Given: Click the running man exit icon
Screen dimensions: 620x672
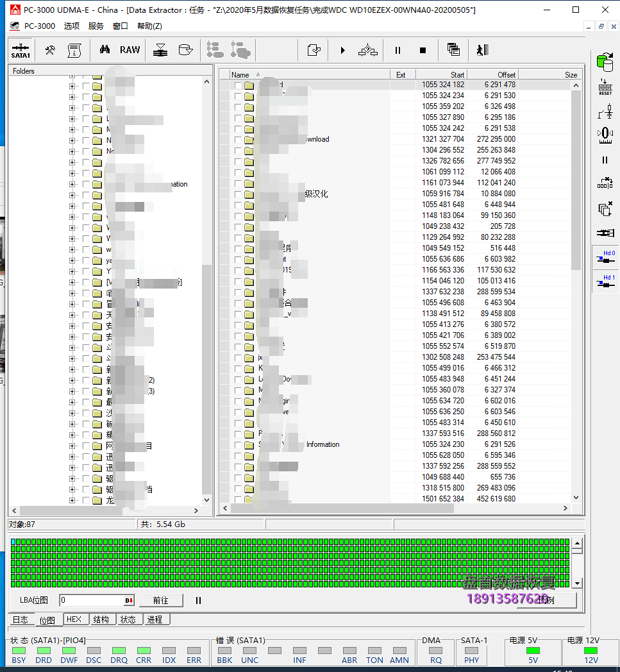Looking at the screenshot, I should 483,50.
